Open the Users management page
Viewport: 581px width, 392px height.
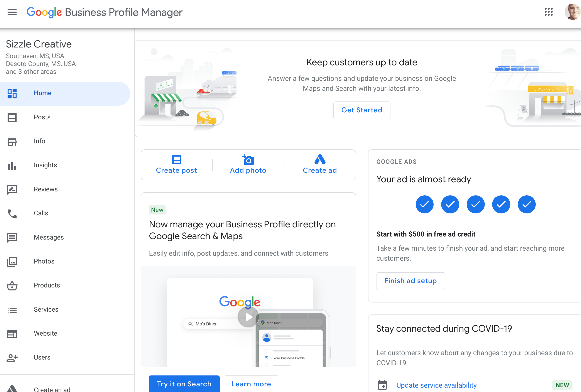[65, 358]
